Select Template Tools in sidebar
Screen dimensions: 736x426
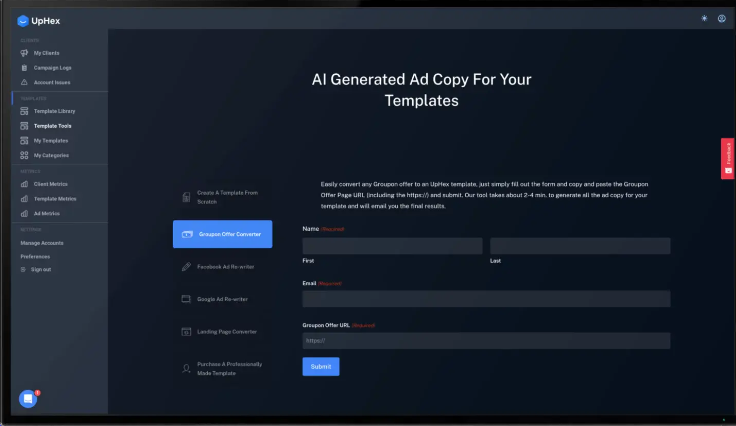click(53, 126)
